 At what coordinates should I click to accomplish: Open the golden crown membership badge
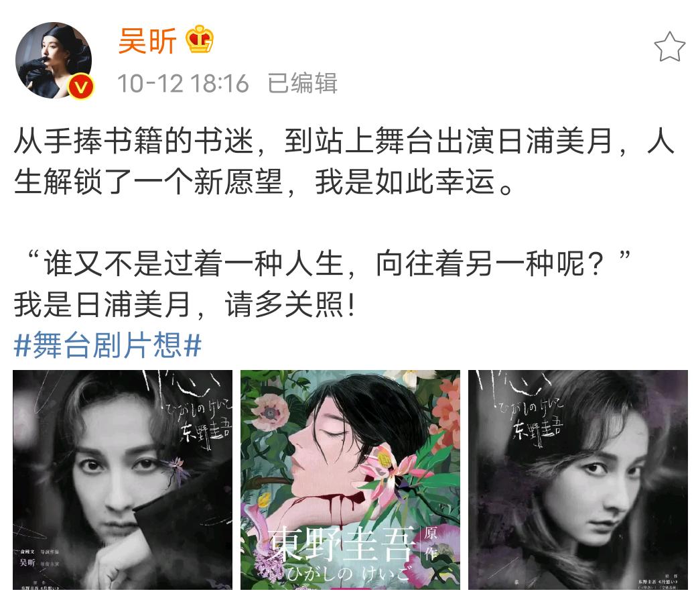[x=199, y=40]
